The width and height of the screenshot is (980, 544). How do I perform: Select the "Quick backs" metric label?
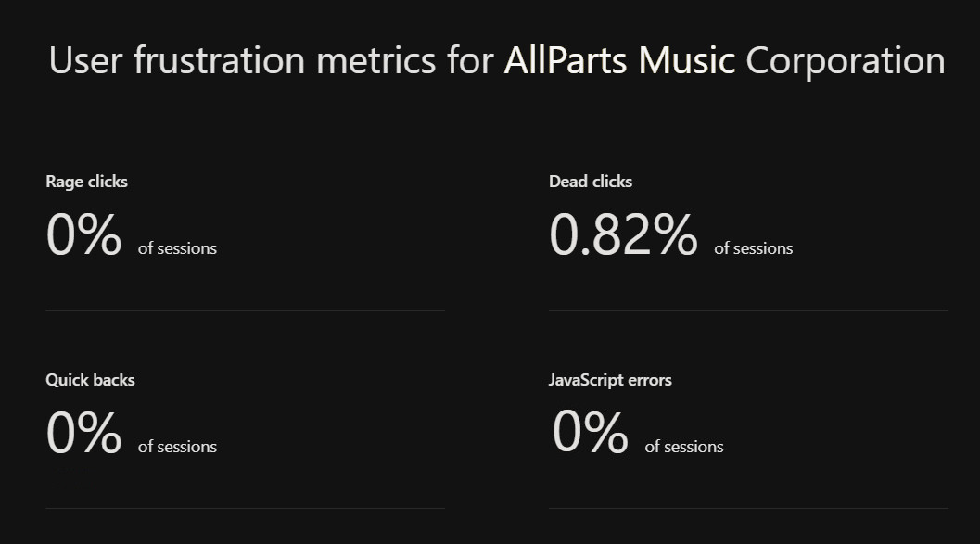coord(90,380)
